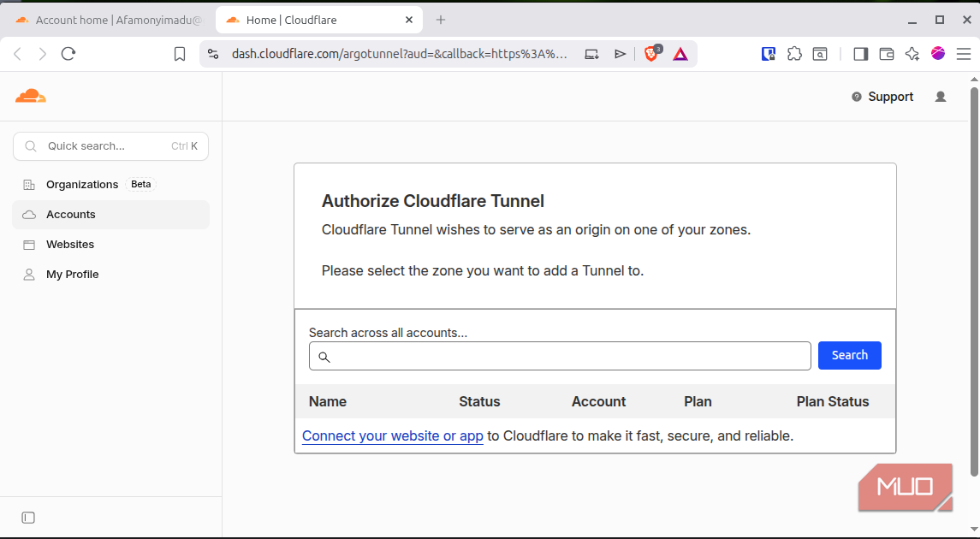Screen dimensions: 980x539
Task: Open Websites in the sidebar
Action: click(110, 244)
